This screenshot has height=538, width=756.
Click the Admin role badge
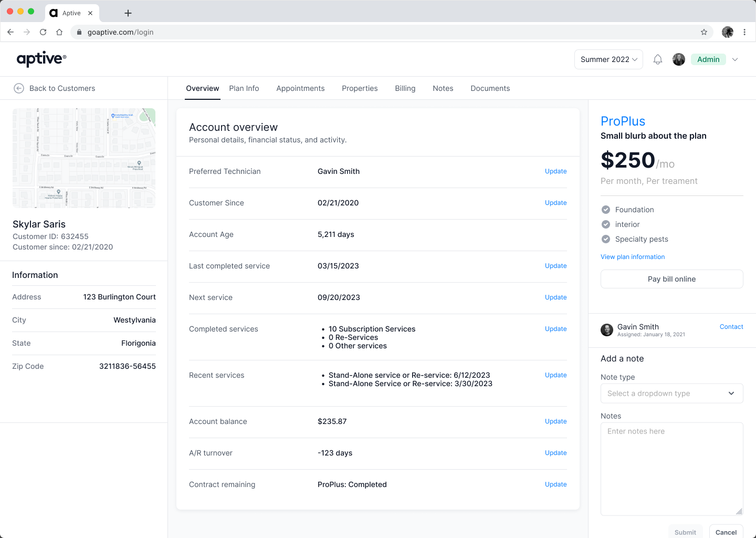click(708, 59)
